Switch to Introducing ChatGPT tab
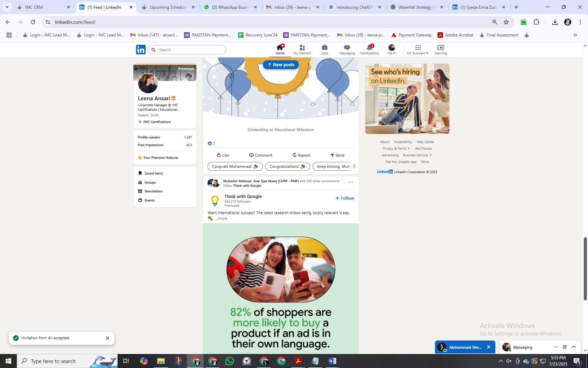Screen dimensions: 588x368 pos(354,7)
